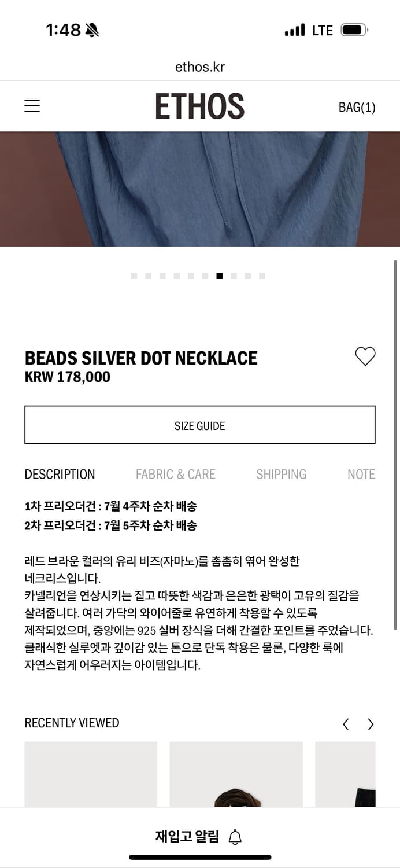Switch to the FABRIC & CARE tab
Viewport: 400px width, 868px height.
[x=176, y=474]
